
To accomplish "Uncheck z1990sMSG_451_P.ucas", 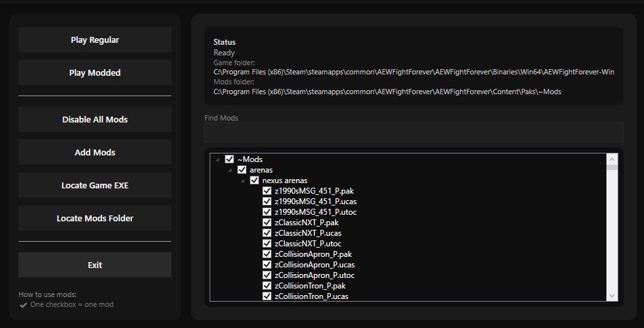I will pos(267,201).
